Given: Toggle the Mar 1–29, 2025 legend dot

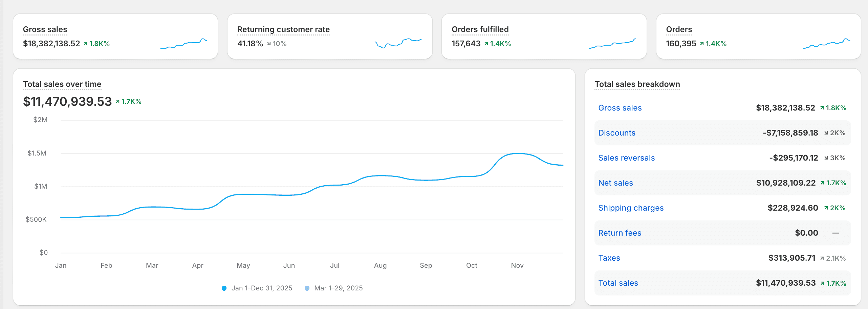Looking at the screenshot, I should [x=307, y=288].
